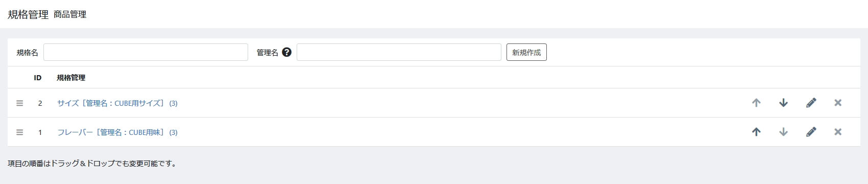This screenshot has height=184, width=868.
Task: Click the 商品管理 subtitle text
Action: (70, 14)
